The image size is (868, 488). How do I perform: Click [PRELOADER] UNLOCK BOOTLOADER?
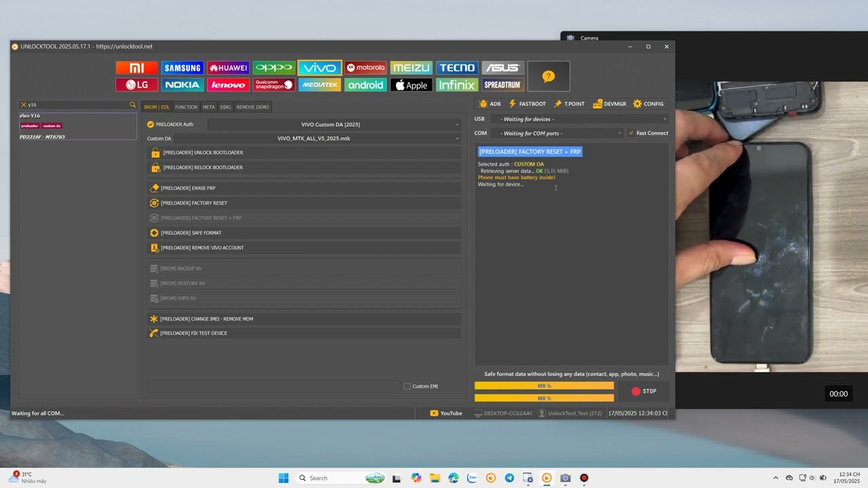click(304, 152)
